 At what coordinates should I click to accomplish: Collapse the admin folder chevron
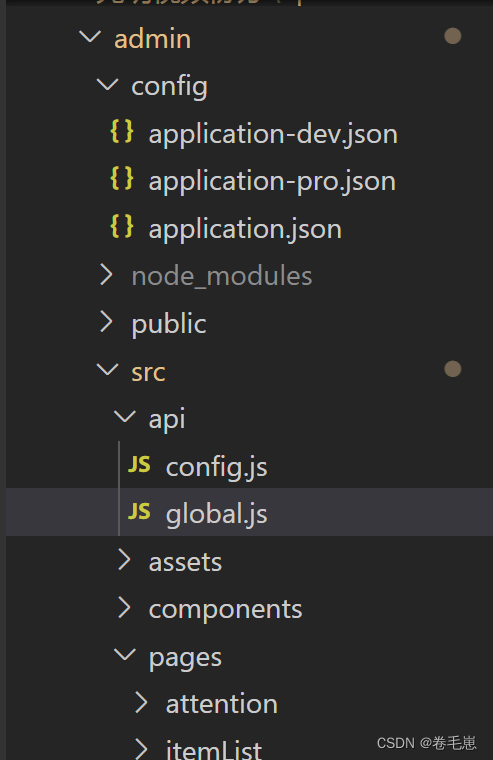(90, 37)
